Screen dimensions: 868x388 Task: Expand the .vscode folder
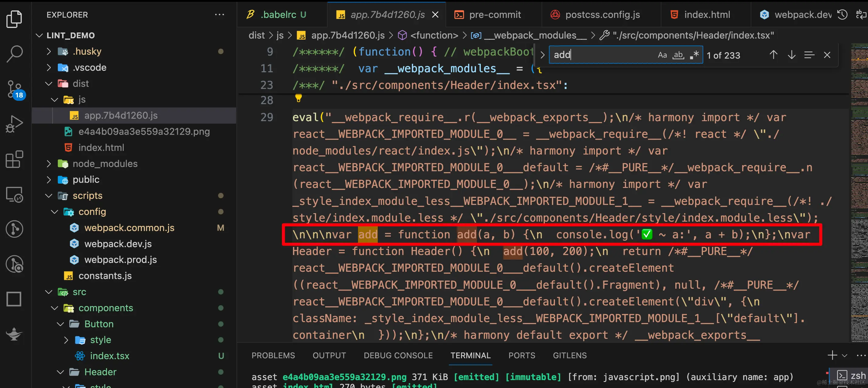click(49, 67)
